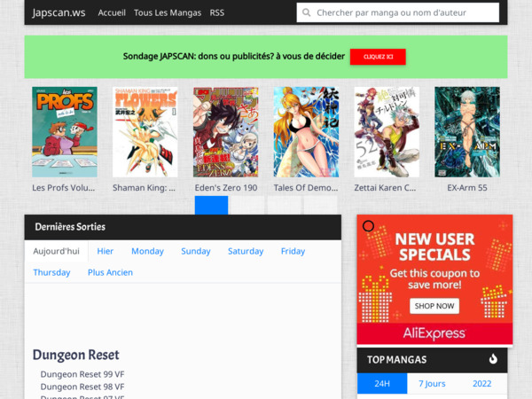Screen dimensions: 532x399
Task: Click the circle icon on AliExpress ad
Action: 368,226
